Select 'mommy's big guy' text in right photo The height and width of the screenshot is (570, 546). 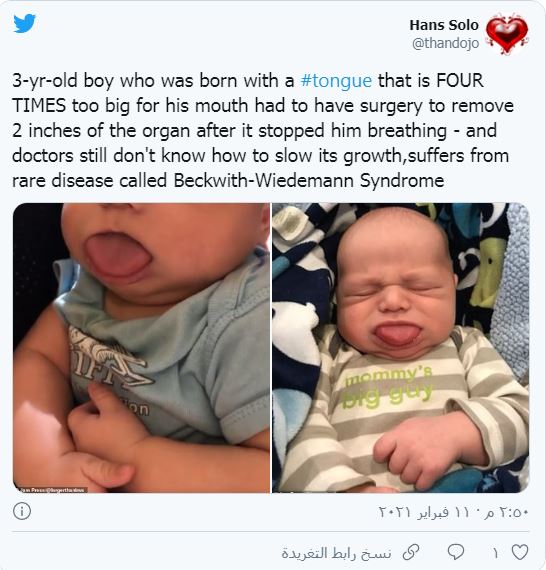coord(389,387)
